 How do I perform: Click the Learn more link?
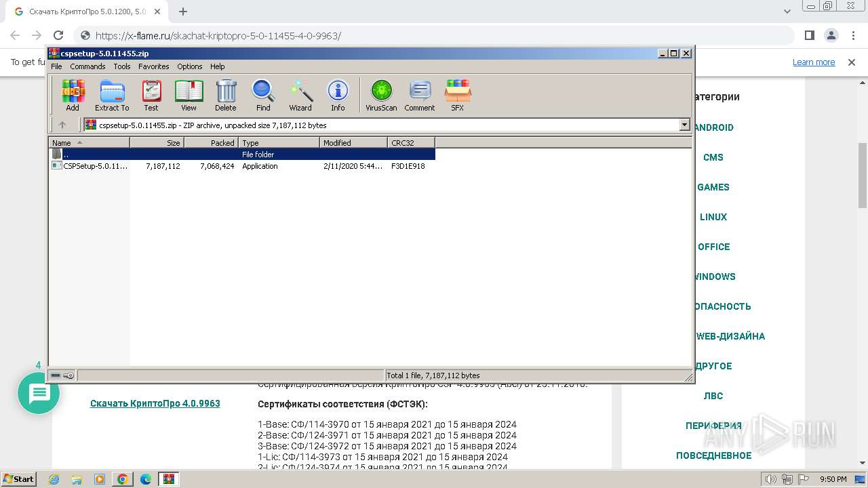click(814, 62)
